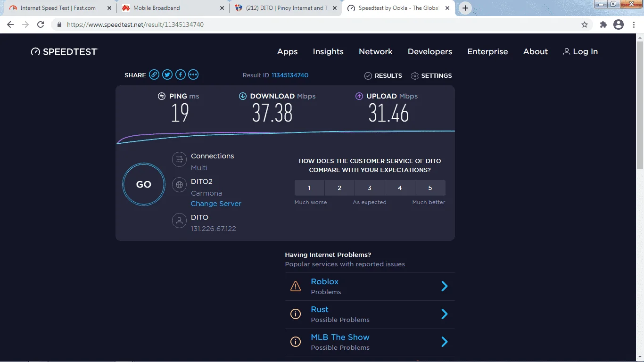Share the result on Facebook
Image resolution: width=644 pixels, height=362 pixels.
(180, 74)
